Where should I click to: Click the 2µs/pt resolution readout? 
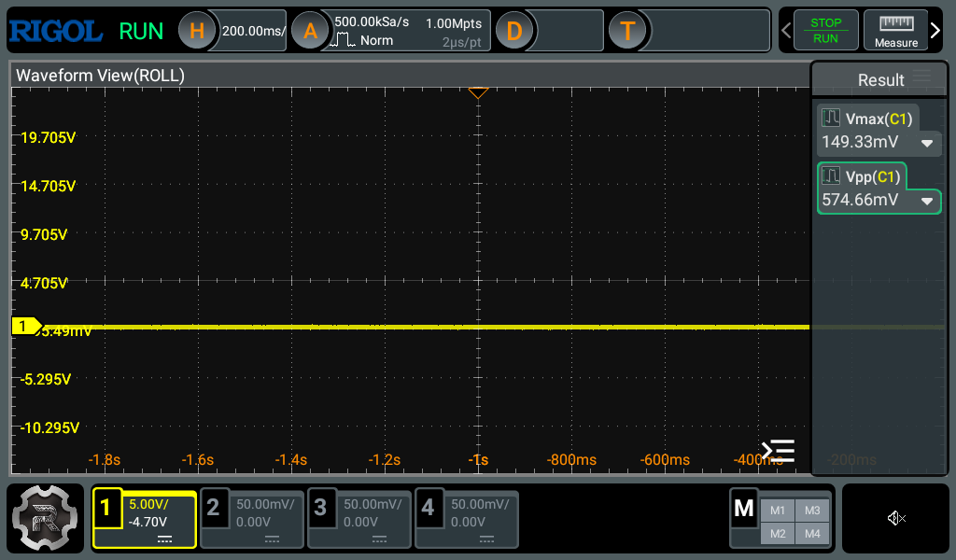pos(461,42)
